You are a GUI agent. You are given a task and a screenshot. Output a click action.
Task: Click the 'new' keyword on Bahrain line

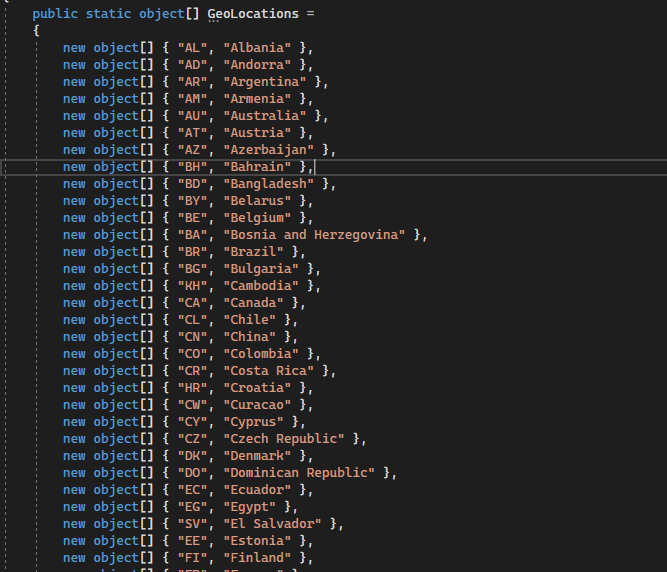pos(74,167)
